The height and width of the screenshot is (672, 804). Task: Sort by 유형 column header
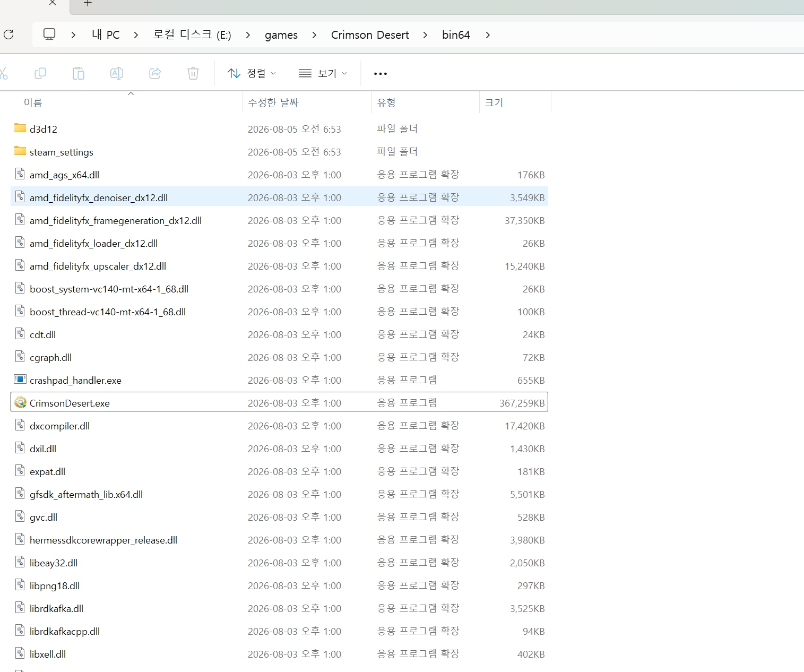386,102
